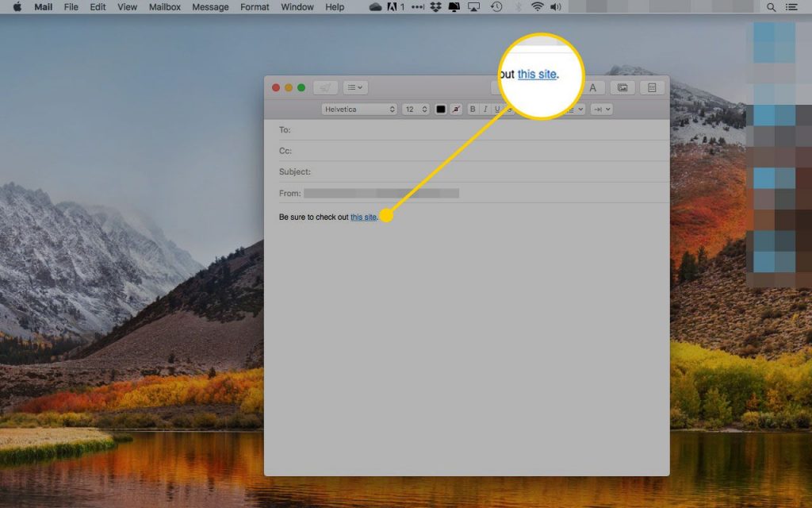The image size is (812, 508).
Task: Minimize the message window with yellow button
Action: [289, 87]
